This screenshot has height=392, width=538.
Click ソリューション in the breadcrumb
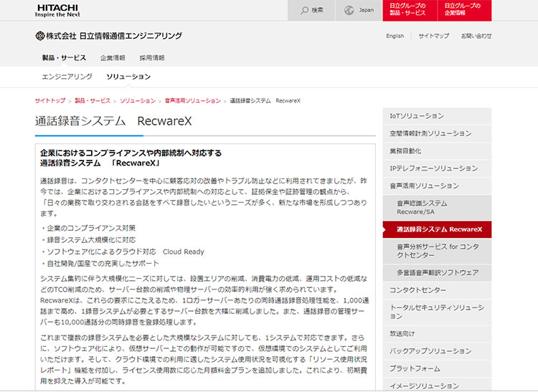(x=138, y=101)
